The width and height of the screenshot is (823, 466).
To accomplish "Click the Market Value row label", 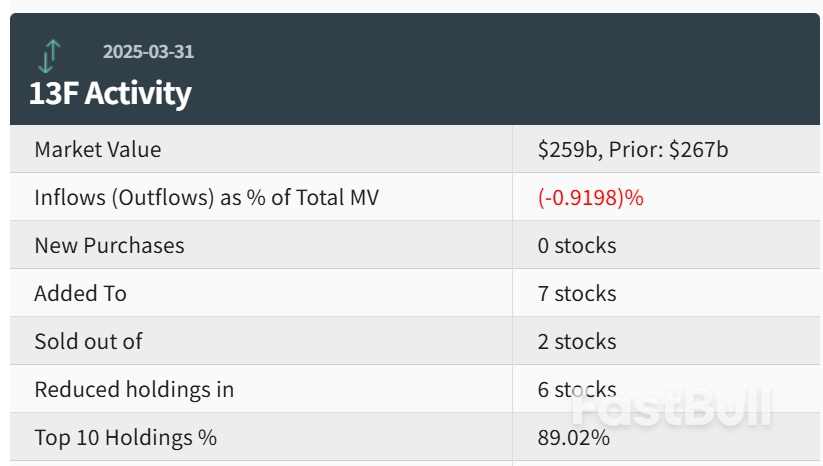I will pos(97,150).
